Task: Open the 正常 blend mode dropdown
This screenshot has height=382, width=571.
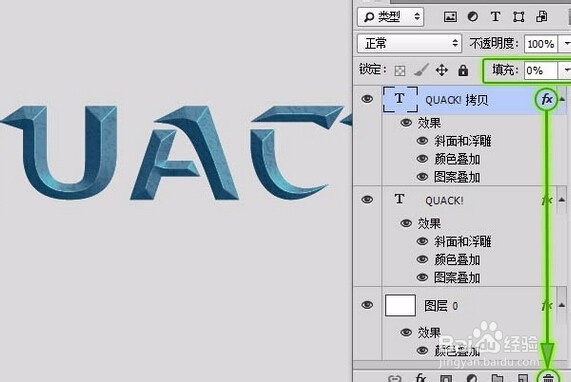Action: pyautogui.click(x=409, y=43)
